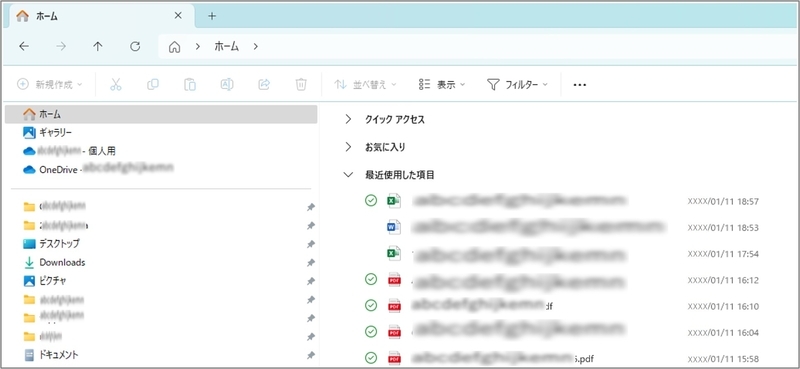Click sync status check for 16:12 file
The height and width of the screenshot is (369, 800).
click(x=371, y=279)
